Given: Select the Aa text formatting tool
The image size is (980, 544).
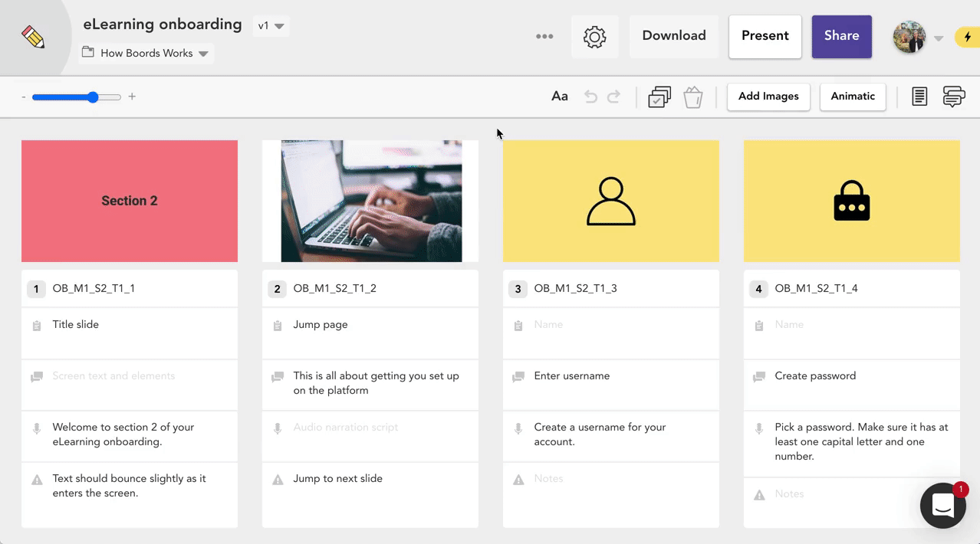Looking at the screenshot, I should (559, 96).
